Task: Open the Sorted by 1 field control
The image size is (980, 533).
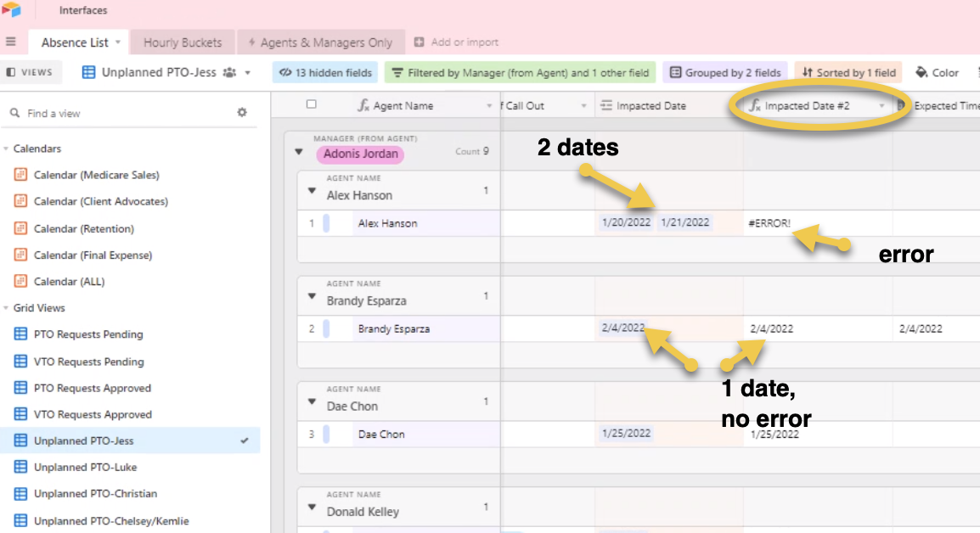Action: [848, 72]
